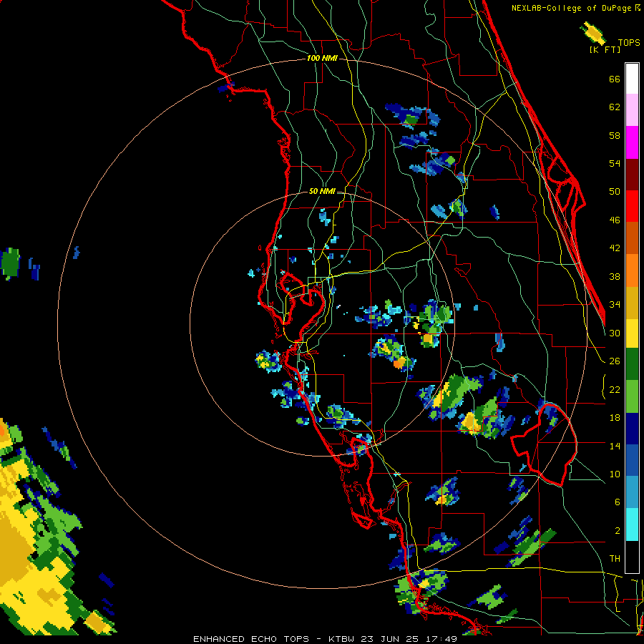Click the white swatch atop the TOPS scale
This screenshot has width=644, height=644.
point(632,79)
